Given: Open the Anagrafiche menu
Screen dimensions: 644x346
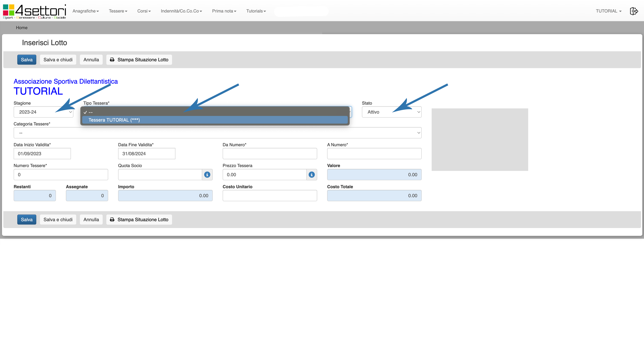Looking at the screenshot, I should click(x=85, y=11).
